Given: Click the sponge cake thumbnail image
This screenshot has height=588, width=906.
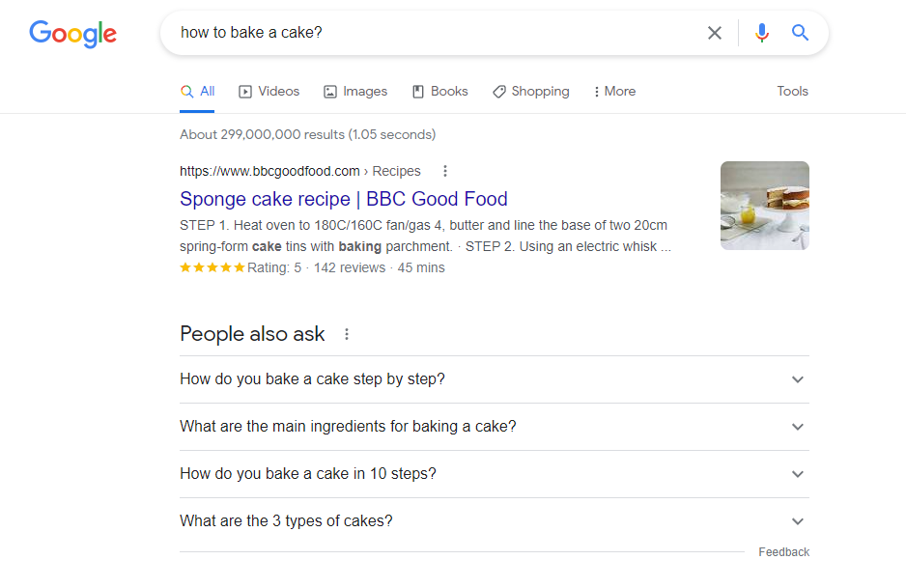Looking at the screenshot, I should pyautogui.click(x=764, y=206).
